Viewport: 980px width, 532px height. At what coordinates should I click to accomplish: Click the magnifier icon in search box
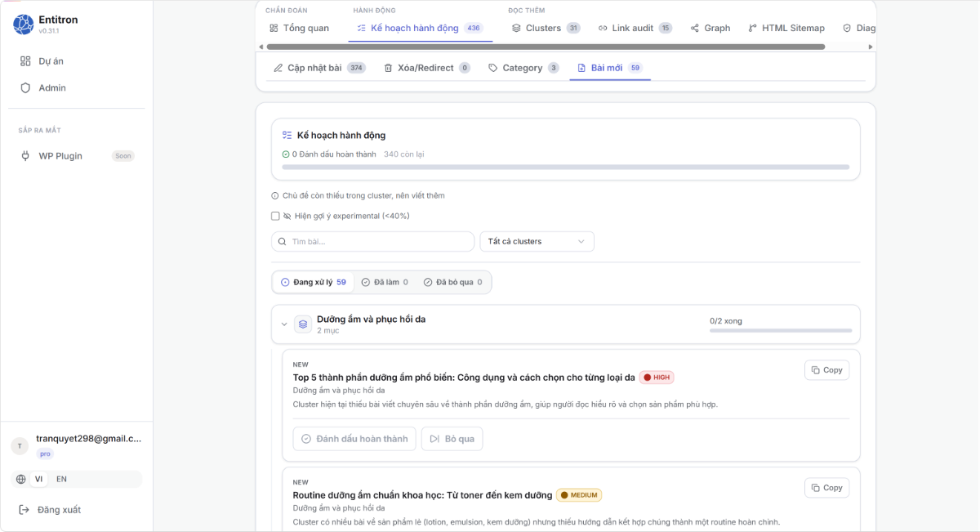[x=283, y=241]
